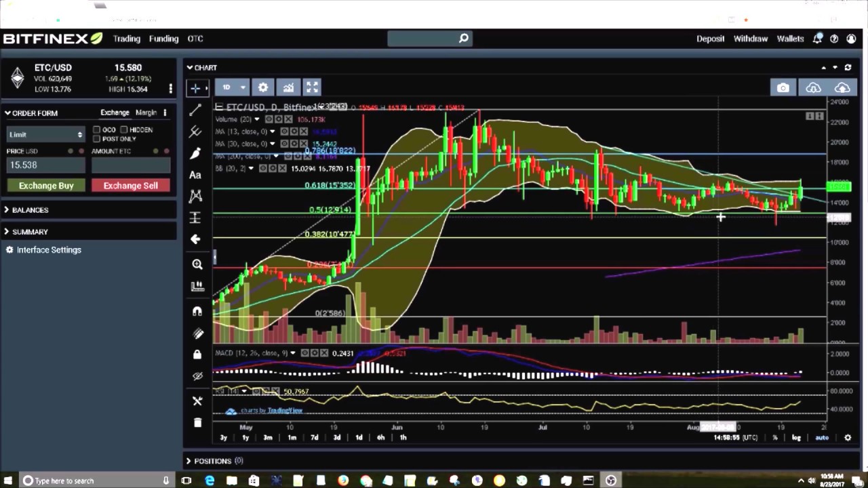This screenshot has width=868, height=488.
Task: Open the ETC/USD ticker options menu
Action: tap(170, 89)
